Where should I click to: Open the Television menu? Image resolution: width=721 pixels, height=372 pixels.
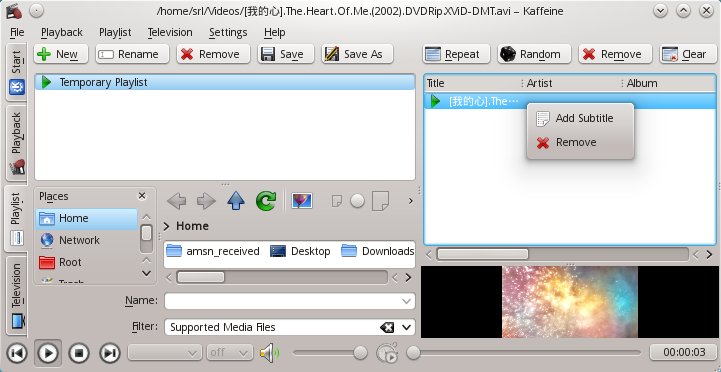tap(170, 32)
